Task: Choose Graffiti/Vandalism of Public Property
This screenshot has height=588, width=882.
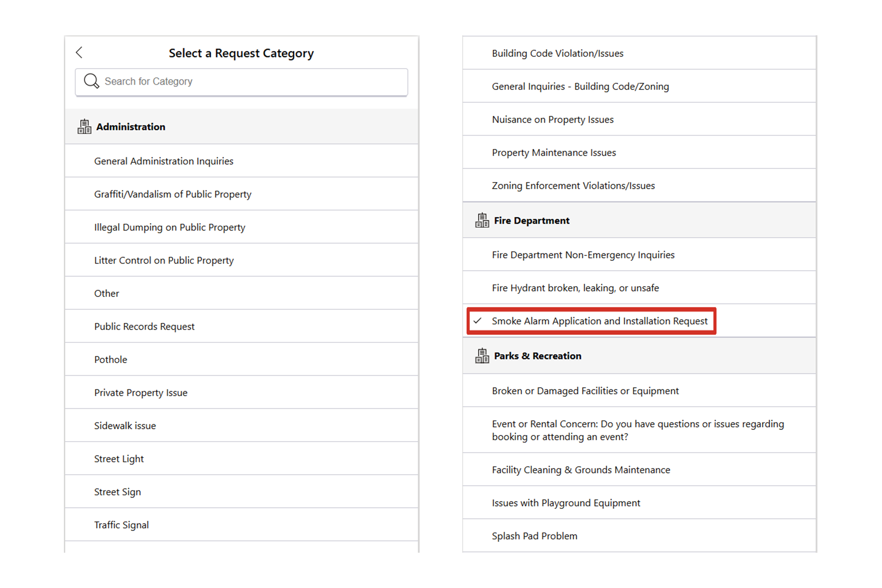Action: [x=172, y=194]
